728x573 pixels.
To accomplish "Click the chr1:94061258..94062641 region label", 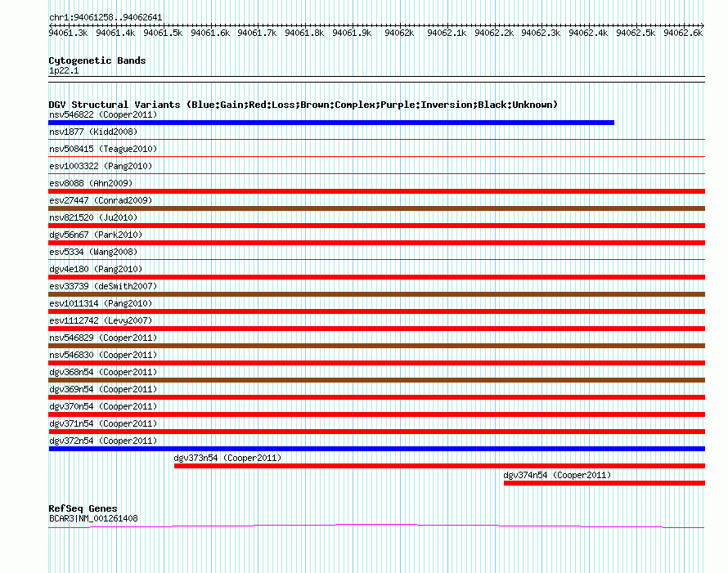I will 106,18.
